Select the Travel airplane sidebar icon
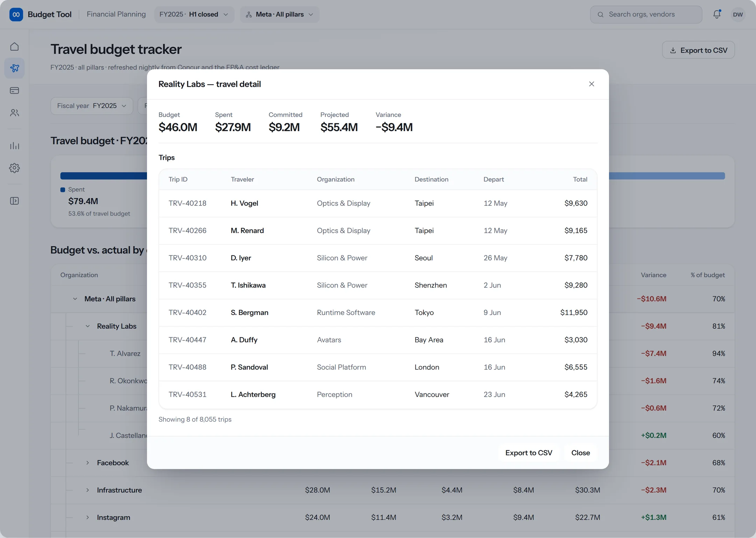 click(14, 68)
